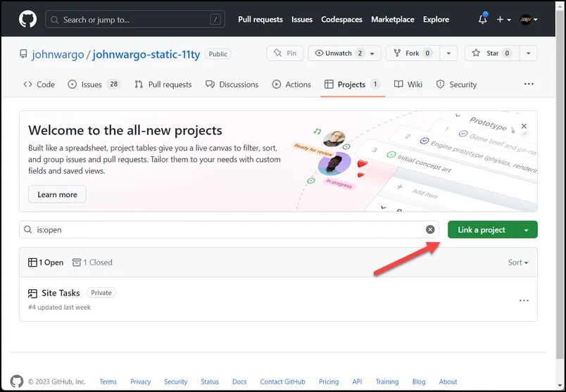Open the johnwargo owner link

coord(58,54)
